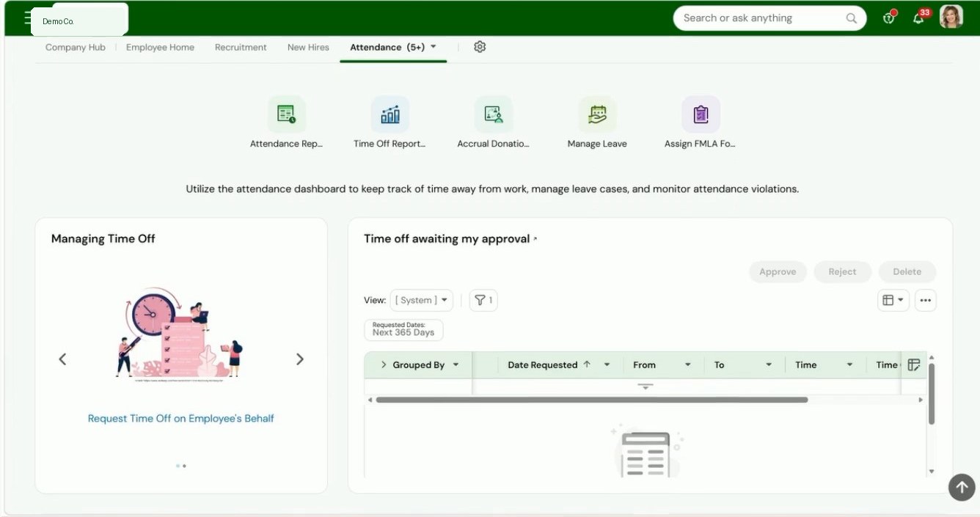Screen dimensions: 980x517
Task: Click the search magnifier icon
Action: pos(851,18)
